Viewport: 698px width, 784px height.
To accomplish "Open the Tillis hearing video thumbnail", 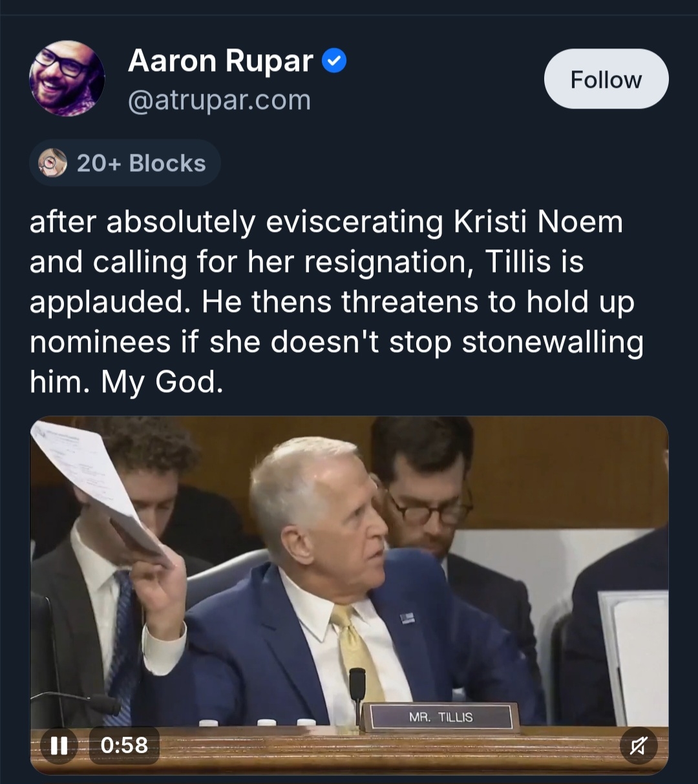I will 349,582.
